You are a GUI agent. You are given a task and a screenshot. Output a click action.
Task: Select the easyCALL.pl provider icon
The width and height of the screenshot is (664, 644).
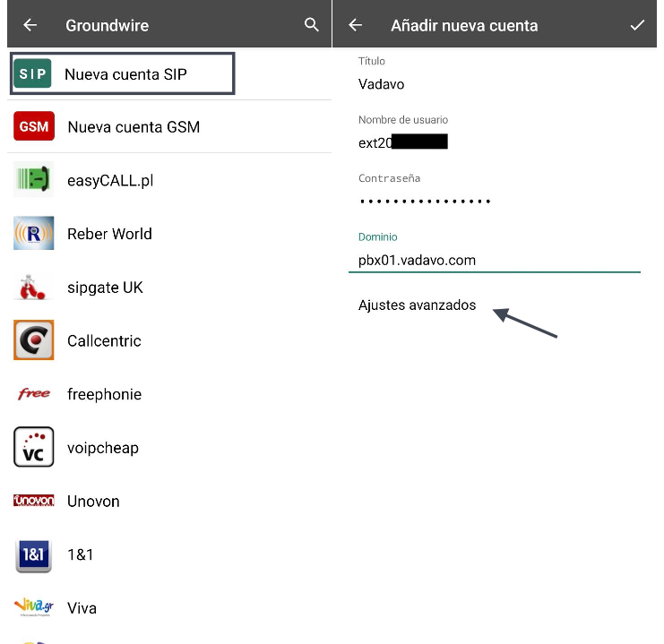pos(34,180)
